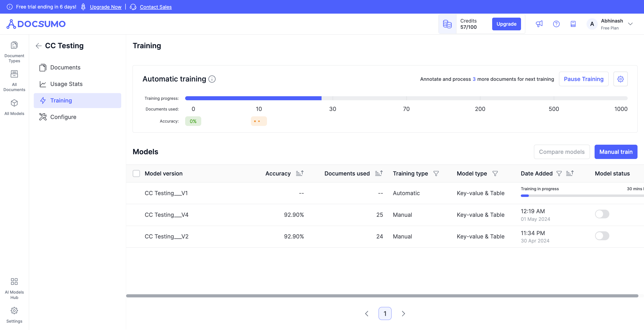The height and width of the screenshot is (330, 644).
Task: Open AI Models Hub
Action: click(14, 288)
